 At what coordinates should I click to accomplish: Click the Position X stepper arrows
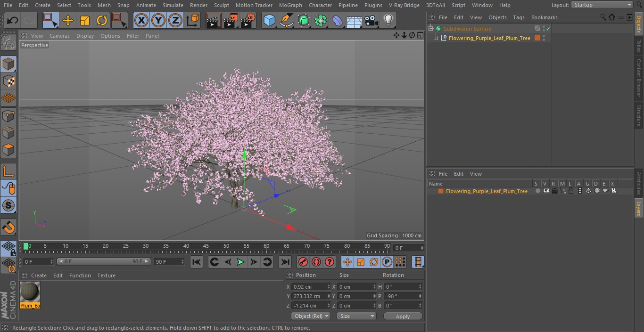click(x=329, y=287)
